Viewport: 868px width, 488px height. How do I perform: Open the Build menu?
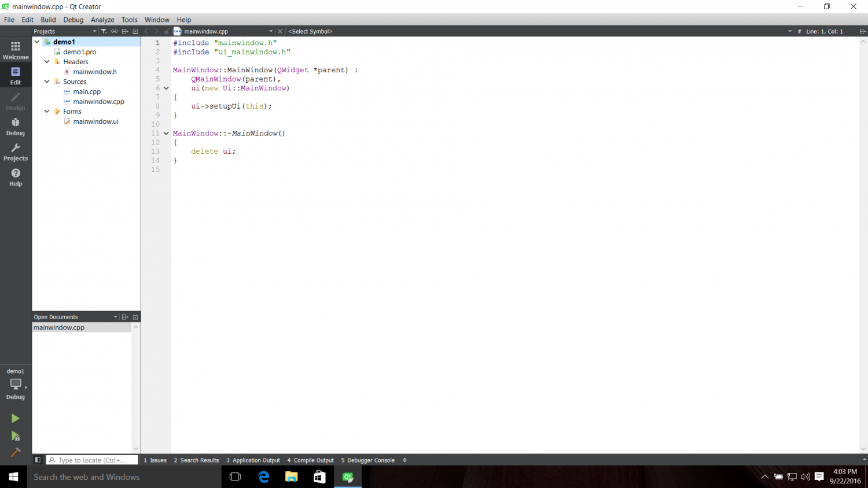point(48,19)
